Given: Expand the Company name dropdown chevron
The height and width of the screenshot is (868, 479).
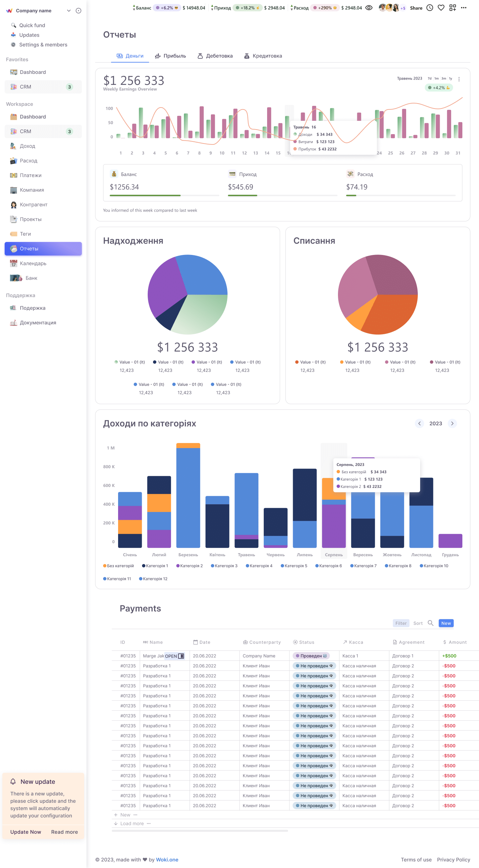Looking at the screenshot, I should pos(69,10).
